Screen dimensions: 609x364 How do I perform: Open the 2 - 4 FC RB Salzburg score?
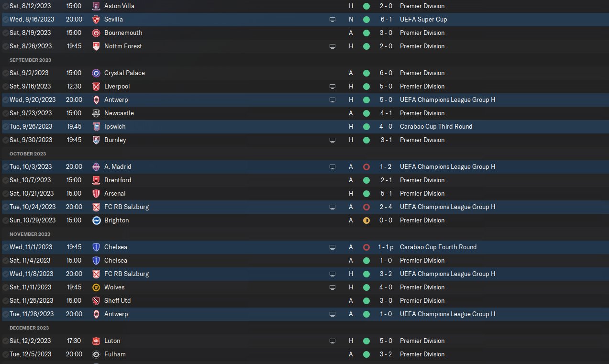(387, 207)
